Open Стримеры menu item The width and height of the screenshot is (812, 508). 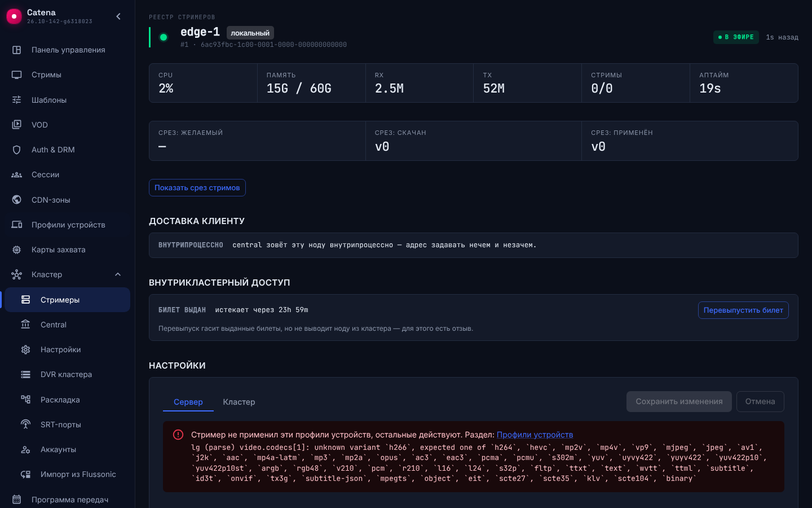pos(68,300)
